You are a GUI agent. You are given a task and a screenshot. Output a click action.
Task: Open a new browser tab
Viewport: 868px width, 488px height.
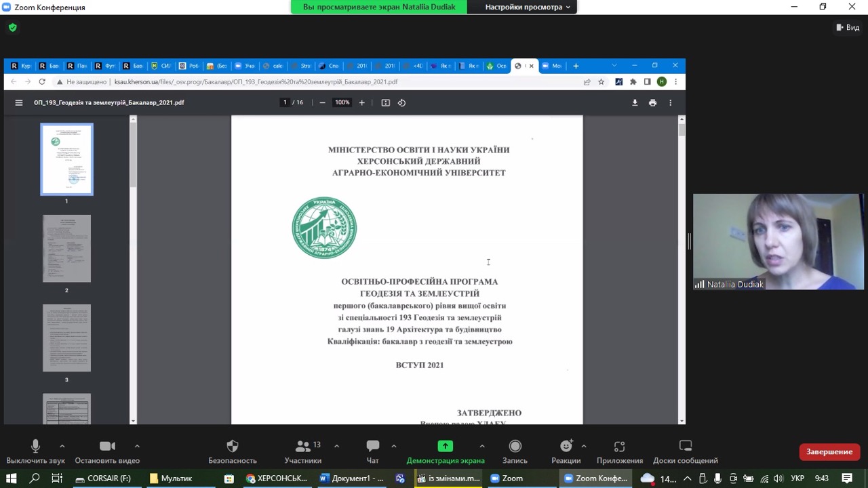click(x=576, y=66)
